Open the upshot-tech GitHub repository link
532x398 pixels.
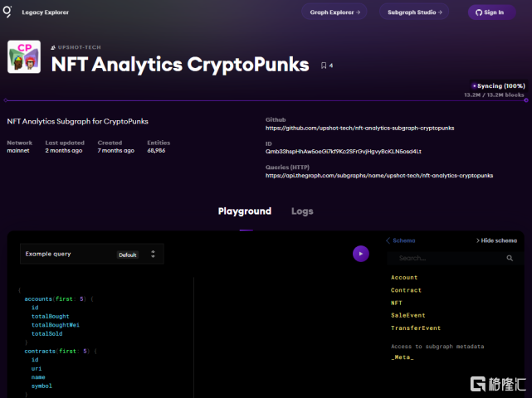(359, 129)
